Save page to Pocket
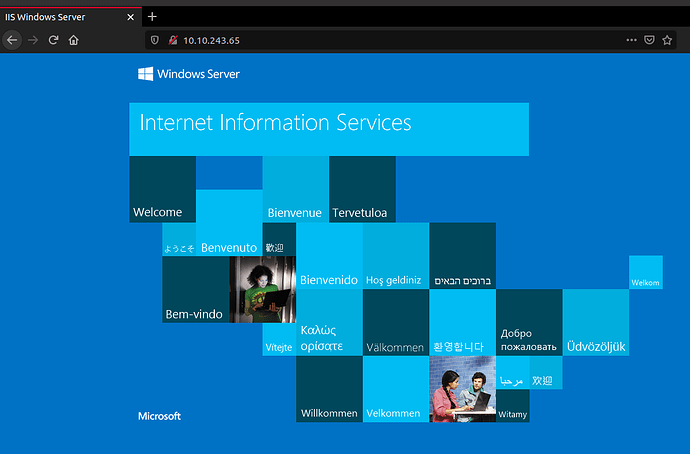 click(x=650, y=40)
